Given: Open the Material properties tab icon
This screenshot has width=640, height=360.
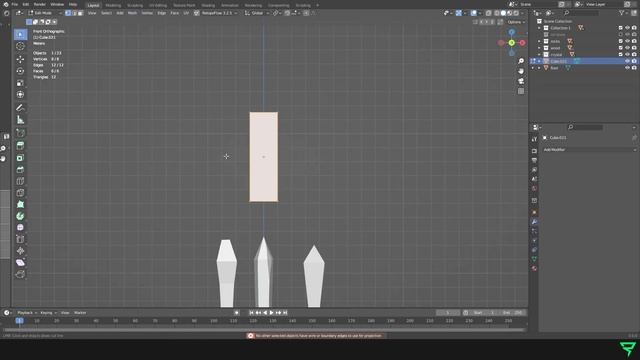Looking at the screenshot, I should [534, 269].
